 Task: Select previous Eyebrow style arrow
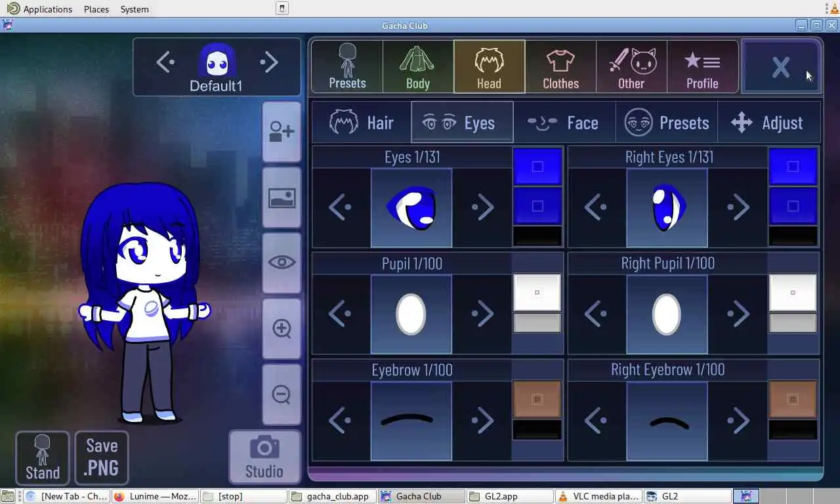340,421
